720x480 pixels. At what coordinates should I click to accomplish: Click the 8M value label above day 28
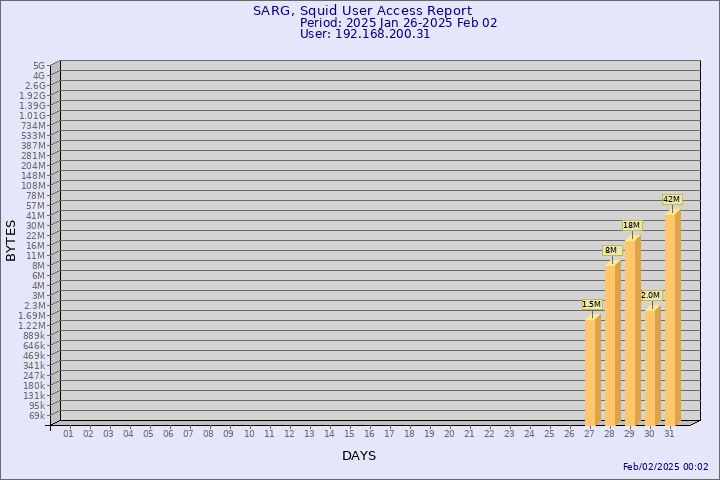pyautogui.click(x=611, y=250)
